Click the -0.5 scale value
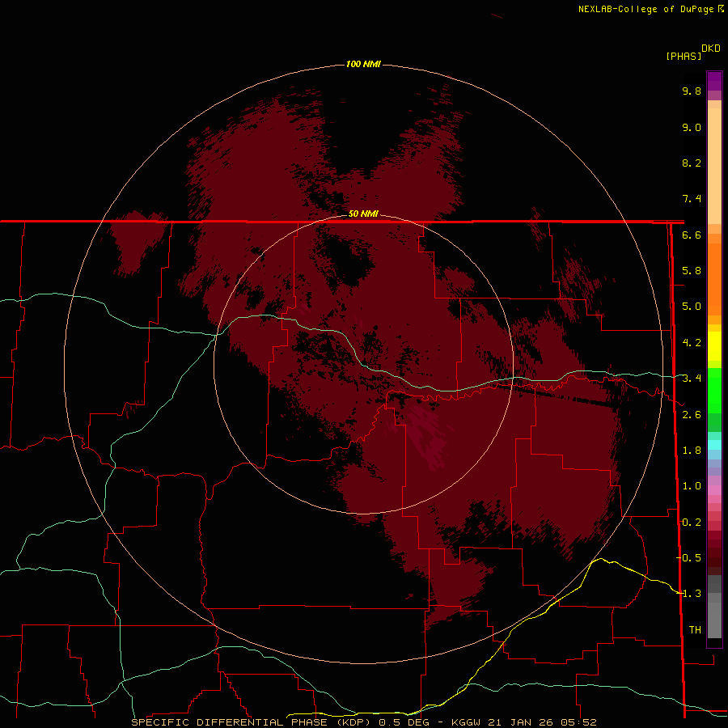 (689, 558)
